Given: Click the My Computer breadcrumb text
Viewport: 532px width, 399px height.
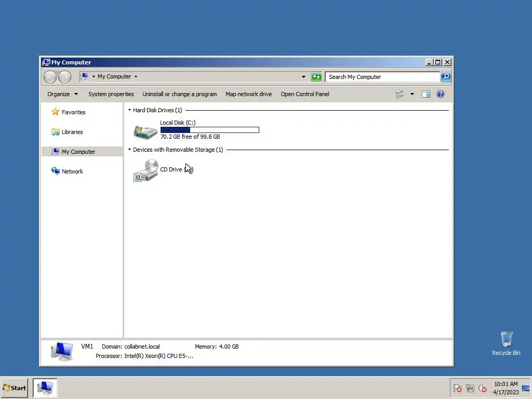Looking at the screenshot, I should (114, 76).
